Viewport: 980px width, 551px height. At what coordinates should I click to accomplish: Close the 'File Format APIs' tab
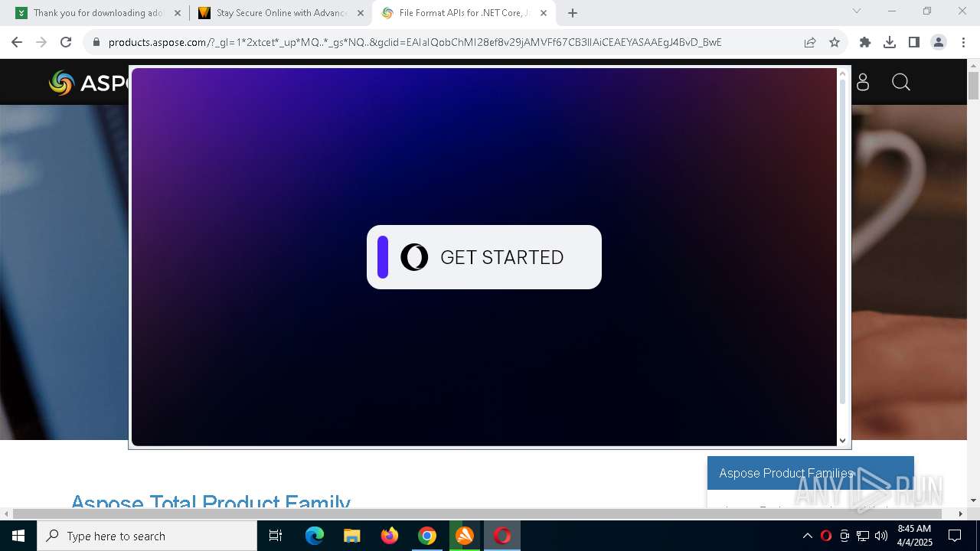(x=543, y=13)
